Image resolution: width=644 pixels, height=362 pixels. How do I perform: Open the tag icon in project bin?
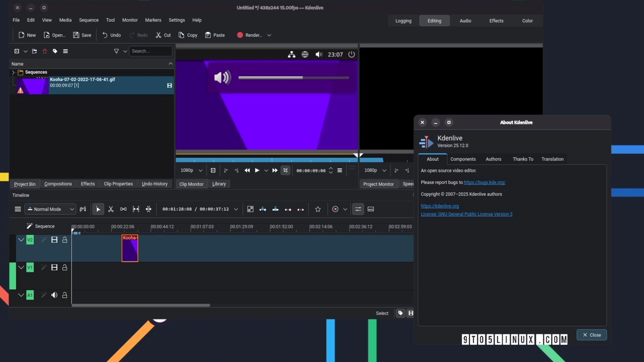[55, 51]
